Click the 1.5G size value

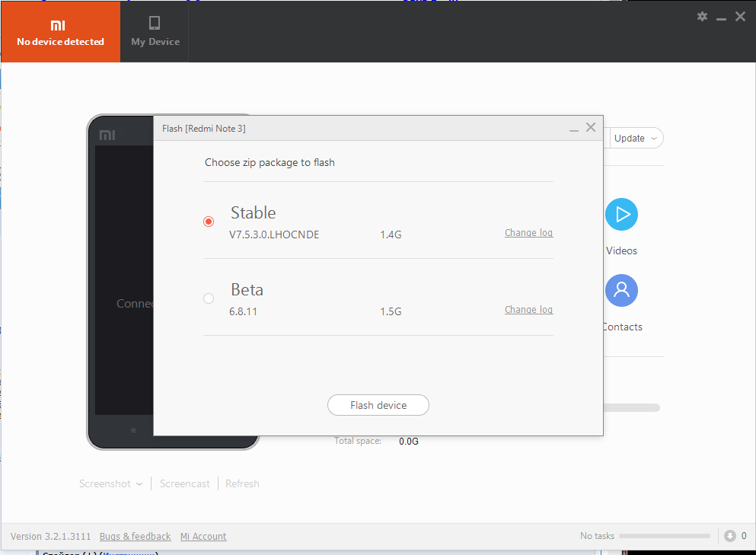[391, 311]
